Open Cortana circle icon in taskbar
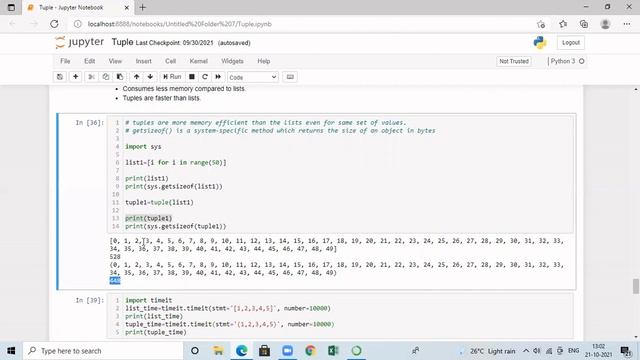 tap(195, 351)
